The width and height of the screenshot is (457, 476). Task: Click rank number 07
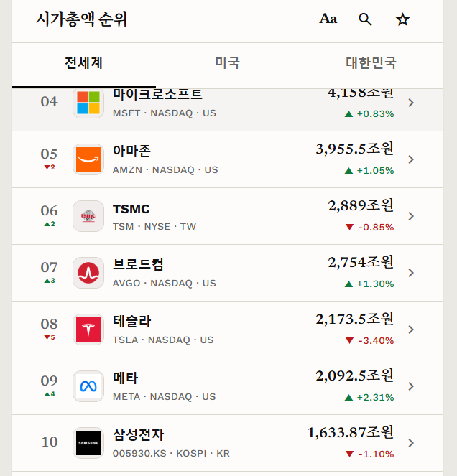click(49, 268)
